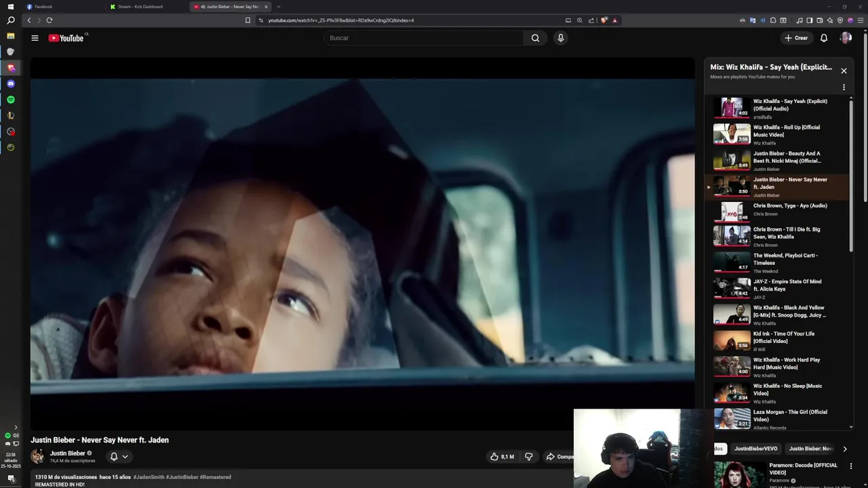Open the account avatar menu

[x=846, y=38]
